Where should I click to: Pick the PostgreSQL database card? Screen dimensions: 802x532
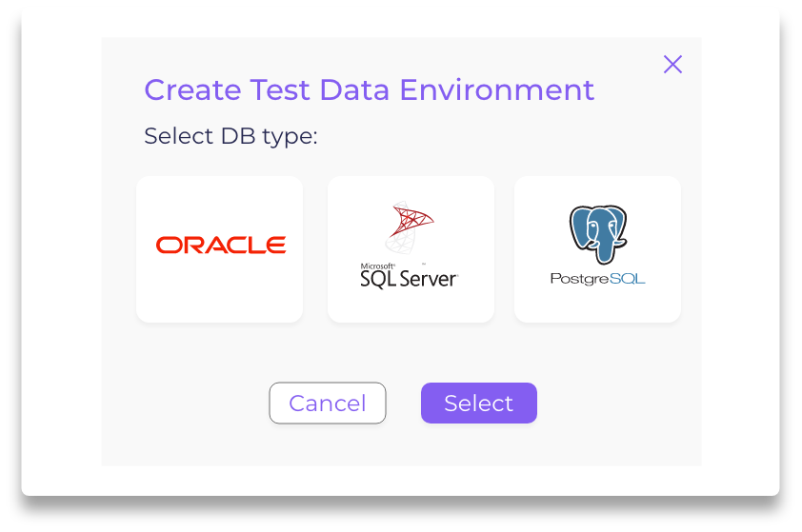(597, 249)
